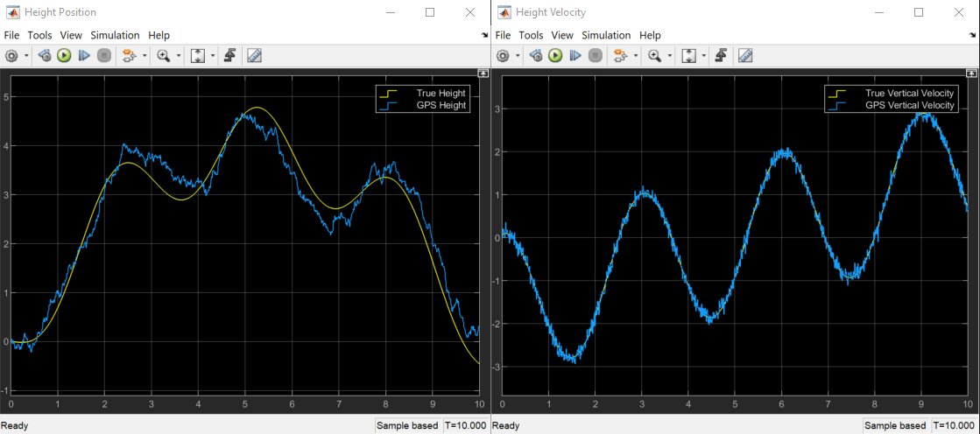This screenshot has width=980, height=434.
Task: Select Zoom tool in Height Velocity scope
Action: pos(654,55)
